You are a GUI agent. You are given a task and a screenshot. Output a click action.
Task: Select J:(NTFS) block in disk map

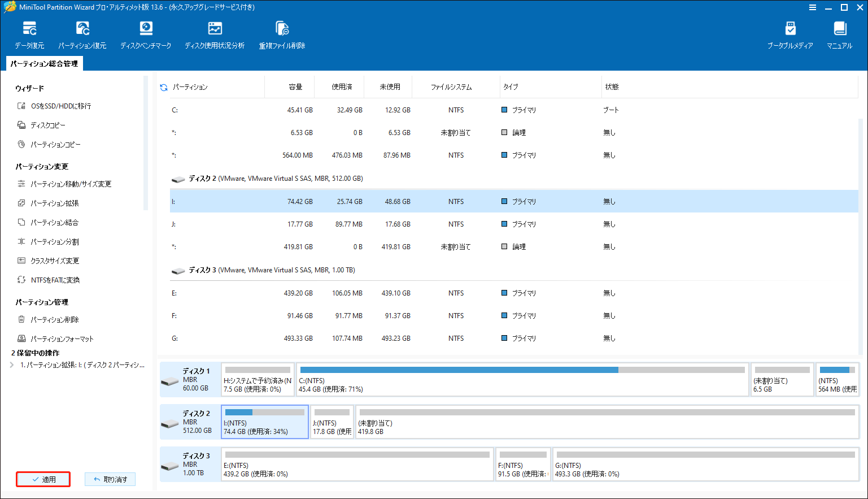point(332,422)
